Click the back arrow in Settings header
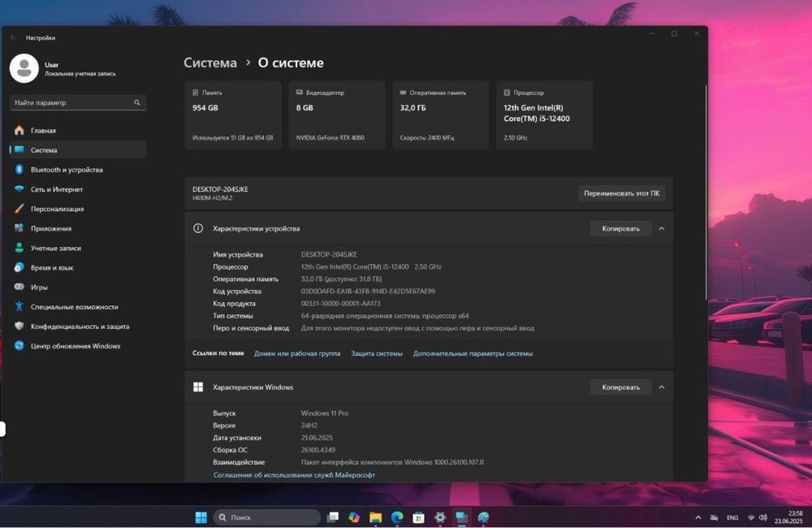The width and height of the screenshot is (812, 528). (x=13, y=37)
